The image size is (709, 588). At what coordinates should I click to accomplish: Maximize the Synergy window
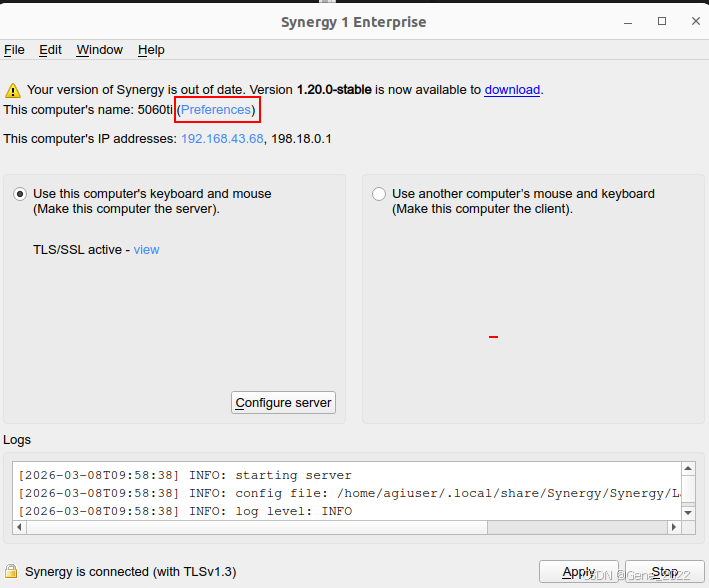[662, 21]
